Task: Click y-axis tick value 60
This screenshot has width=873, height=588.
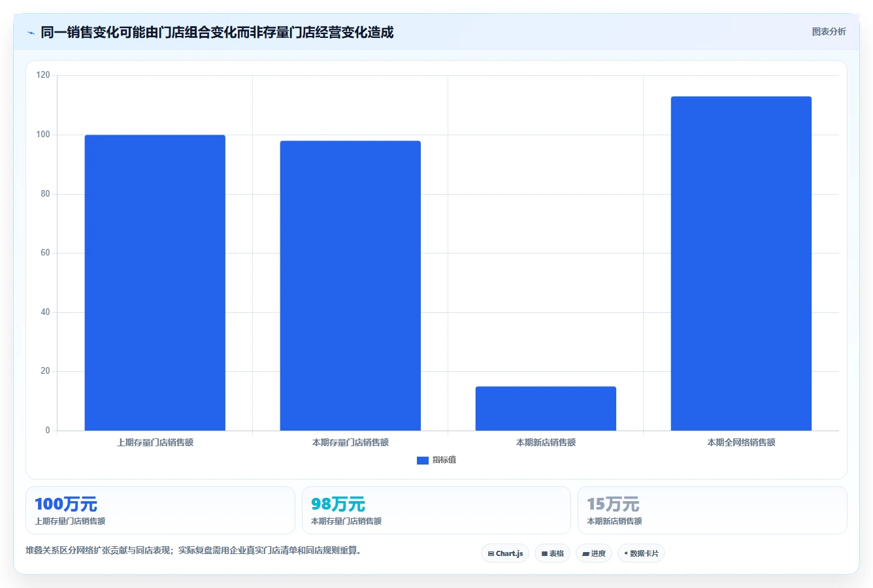Action: (45, 253)
